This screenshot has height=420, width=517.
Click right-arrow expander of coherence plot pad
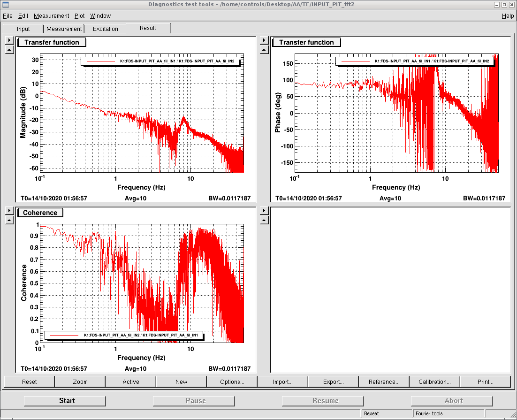[x=9, y=211]
